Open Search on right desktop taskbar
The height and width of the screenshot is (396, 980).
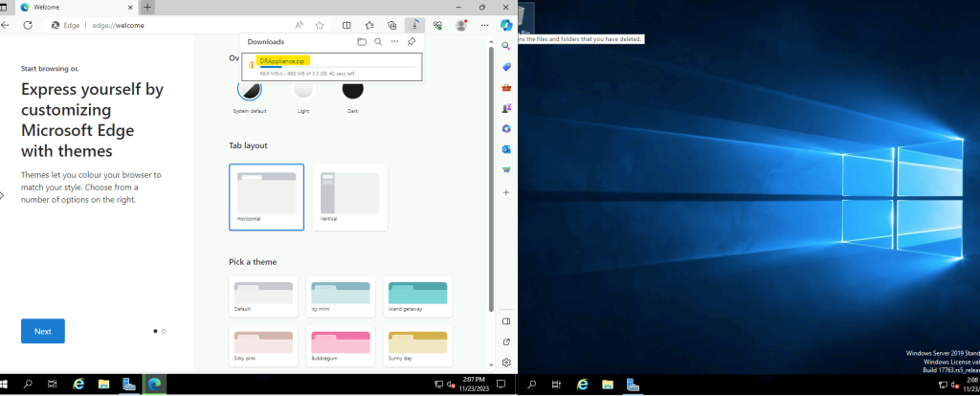(x=531, y=385)
